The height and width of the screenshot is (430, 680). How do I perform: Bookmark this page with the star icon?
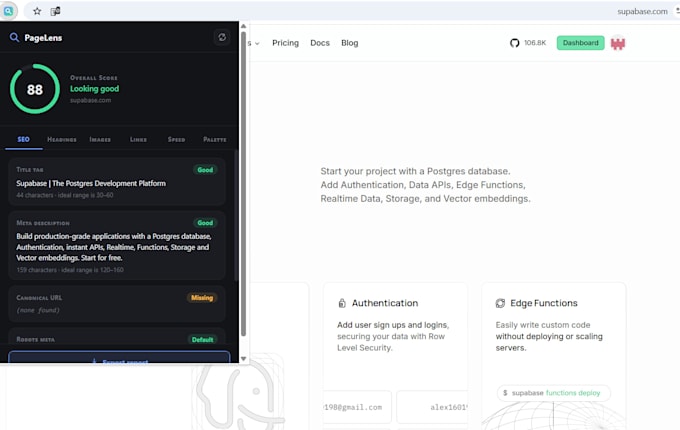pyautogui.click(x=37, y=11)
